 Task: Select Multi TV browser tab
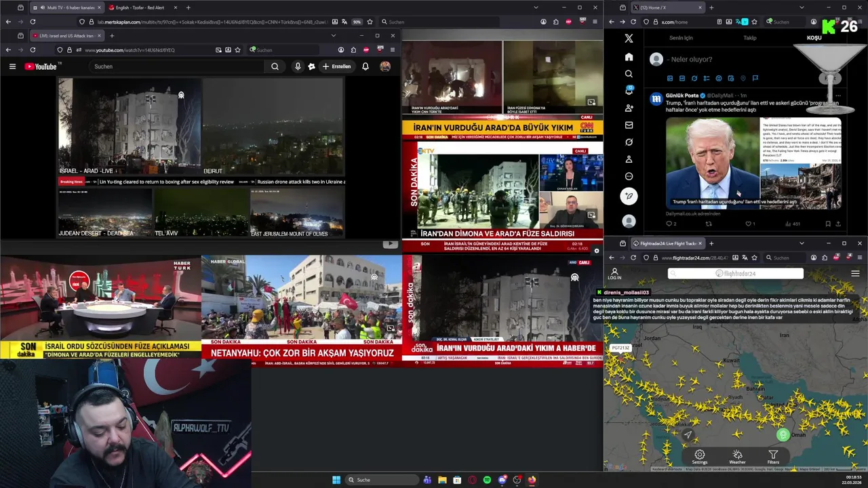coord(66,7)
